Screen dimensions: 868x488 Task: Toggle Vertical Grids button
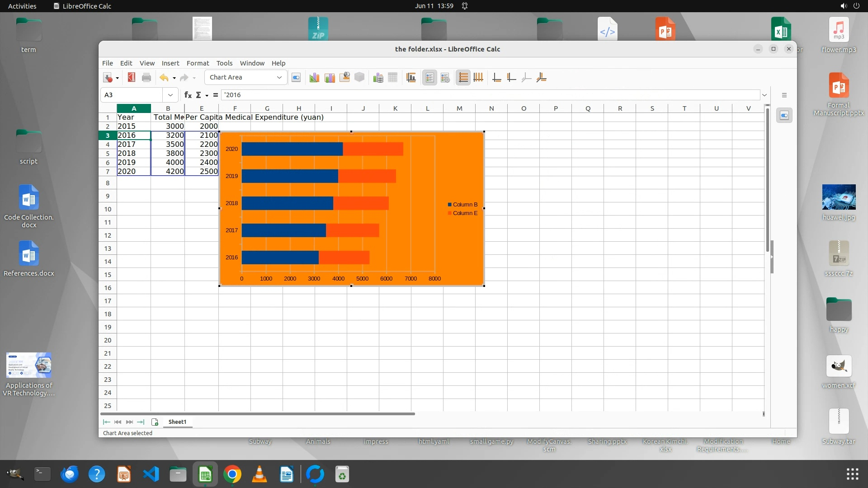point(478,78)
